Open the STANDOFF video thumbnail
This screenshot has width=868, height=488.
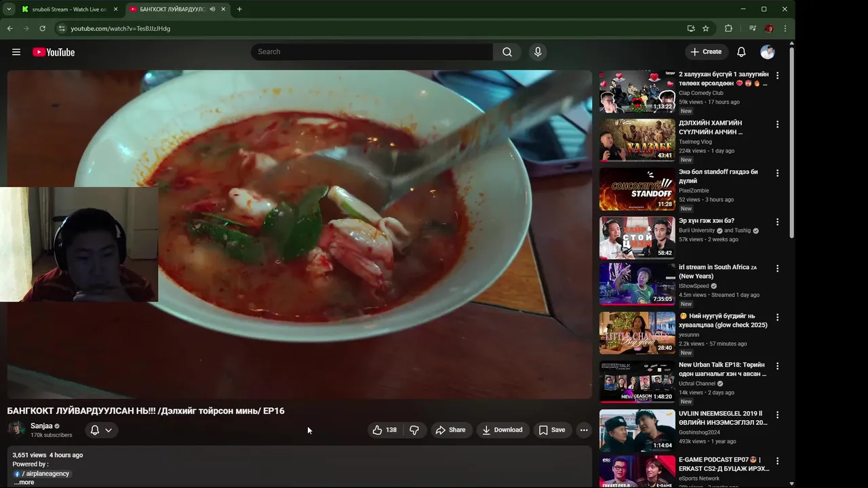click(637, 189)
